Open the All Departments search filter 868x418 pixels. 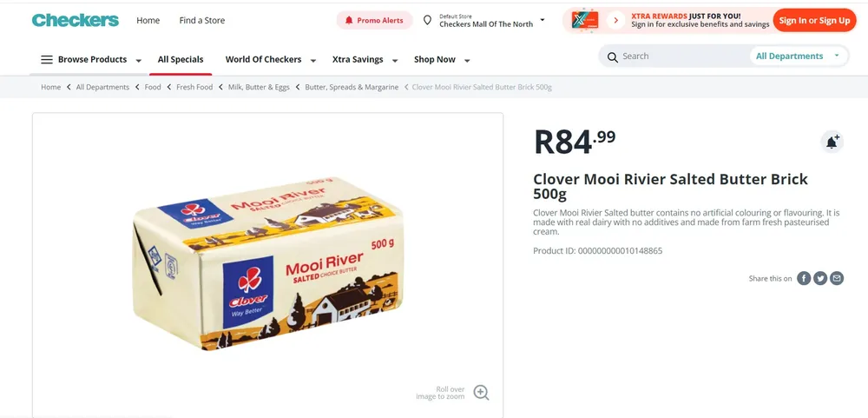pyautogui.click(x=798, y=56)
